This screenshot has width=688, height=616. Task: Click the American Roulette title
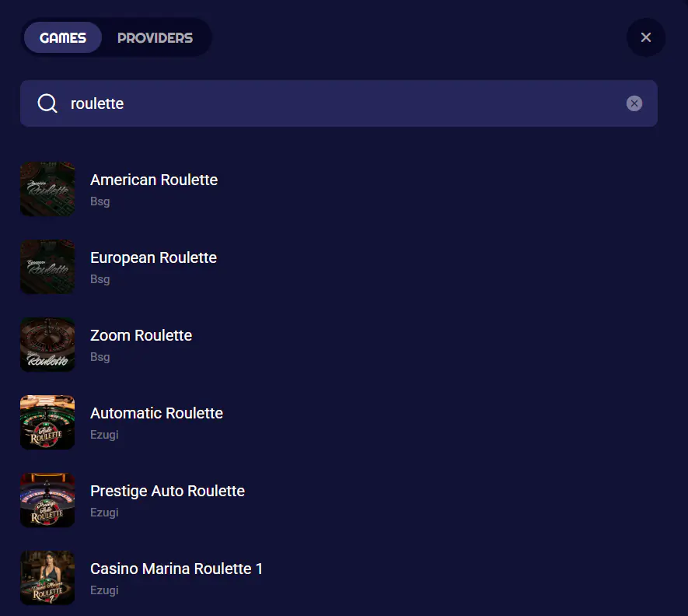(154, 180)
